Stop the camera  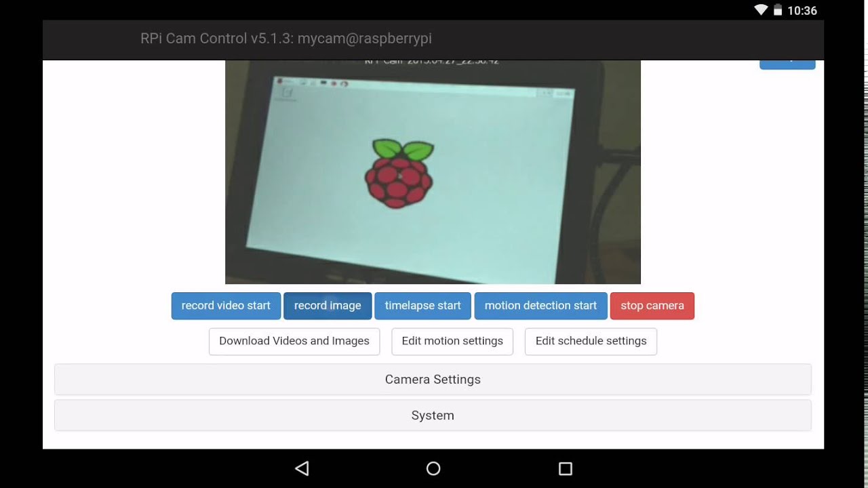click(652, 306)
